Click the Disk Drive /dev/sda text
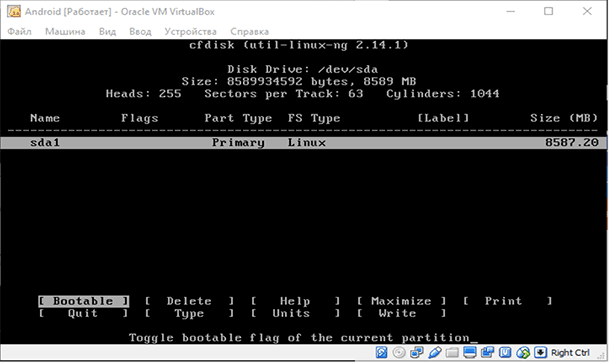 click(x=303, y=70)
